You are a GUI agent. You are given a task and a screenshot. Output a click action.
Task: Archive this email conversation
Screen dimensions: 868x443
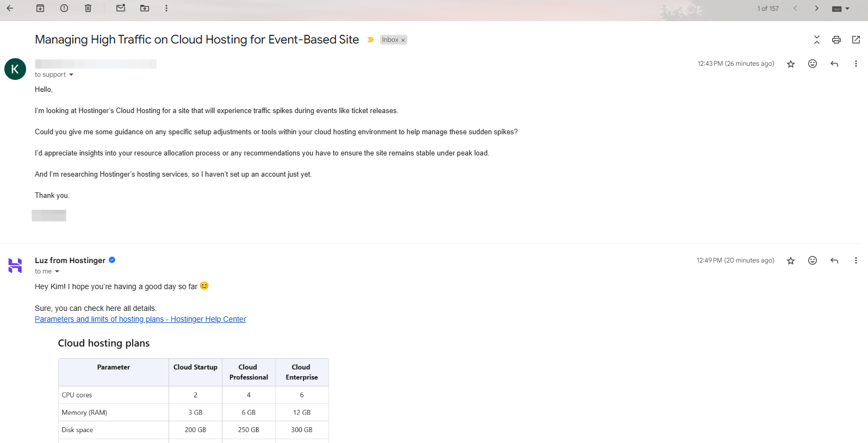[40, 8]
